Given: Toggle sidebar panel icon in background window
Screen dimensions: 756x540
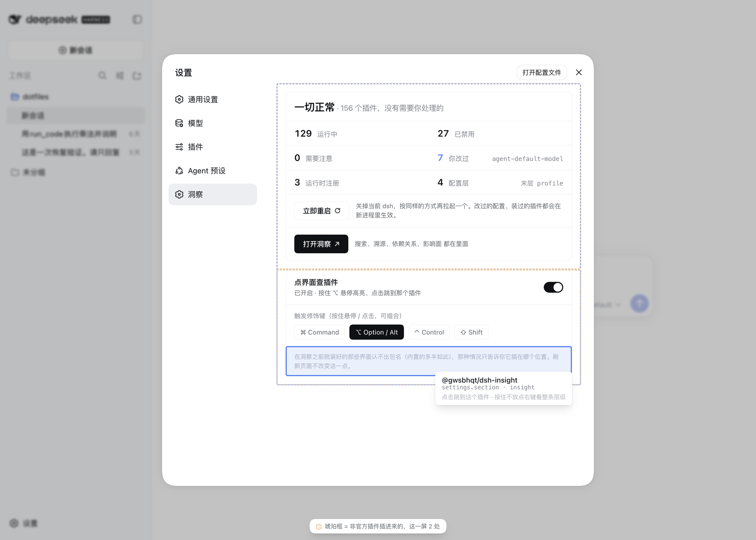Looking at the screenshot, I should click(137, 19).
